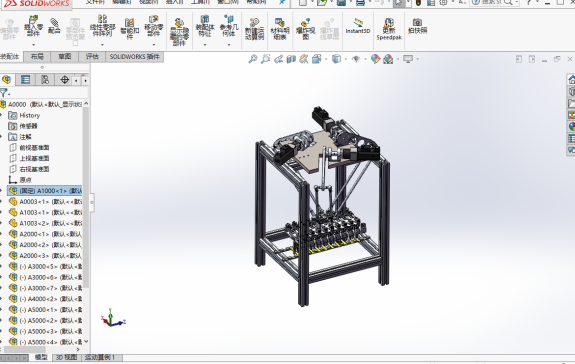This screenshot has height=364, width=575.
Task: Open the View Settings monitor icon
Action: pos(408,59)
